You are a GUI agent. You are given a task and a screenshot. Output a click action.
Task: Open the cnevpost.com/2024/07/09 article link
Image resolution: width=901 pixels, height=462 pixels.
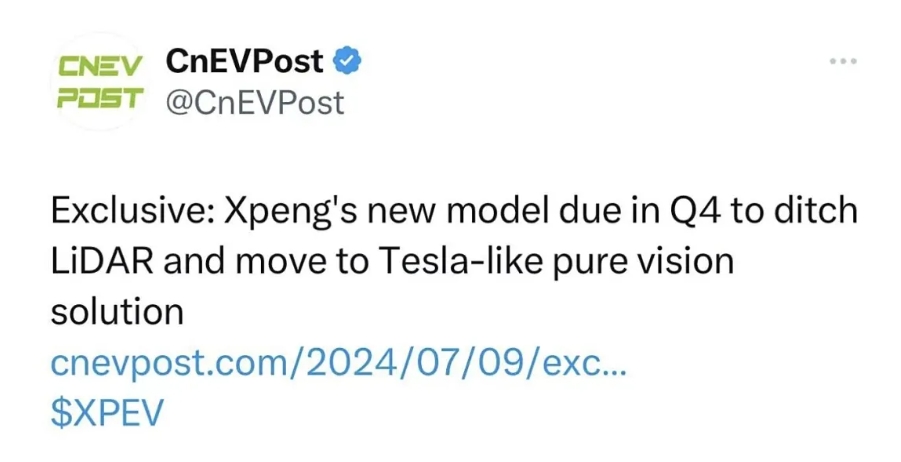(338, 363)
